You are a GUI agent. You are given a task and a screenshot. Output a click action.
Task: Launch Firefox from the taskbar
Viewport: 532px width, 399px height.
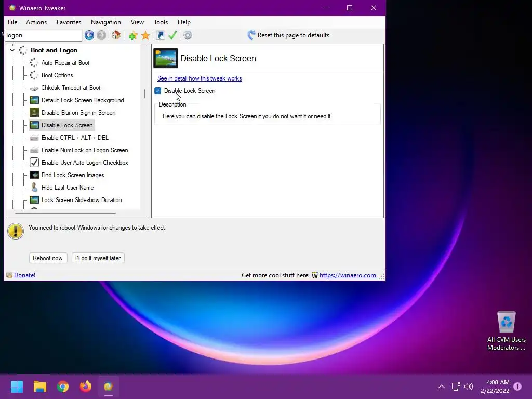tap(86, 387)
